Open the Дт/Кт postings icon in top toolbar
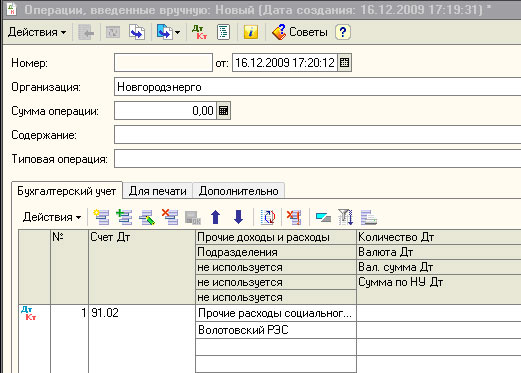This screenshot has height=373, width=521. [x=200, y=32]
